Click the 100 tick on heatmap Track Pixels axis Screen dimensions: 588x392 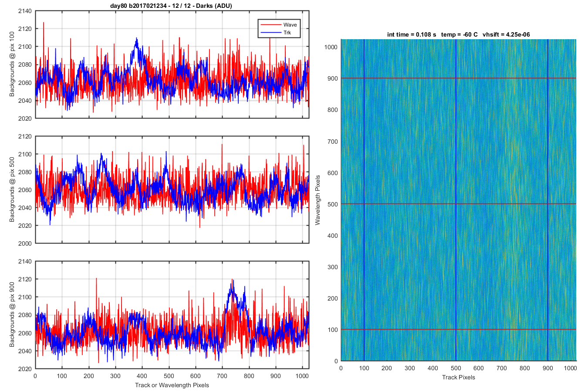tap(364, 368)
